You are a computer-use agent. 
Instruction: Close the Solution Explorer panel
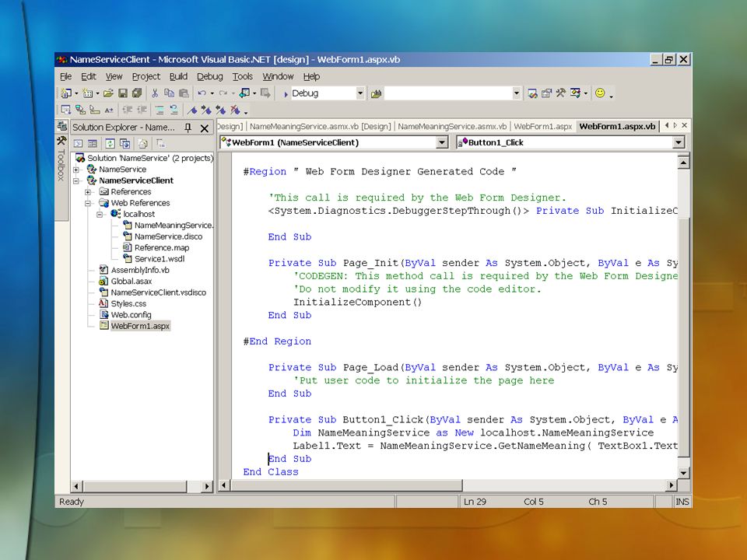point(205,128)
